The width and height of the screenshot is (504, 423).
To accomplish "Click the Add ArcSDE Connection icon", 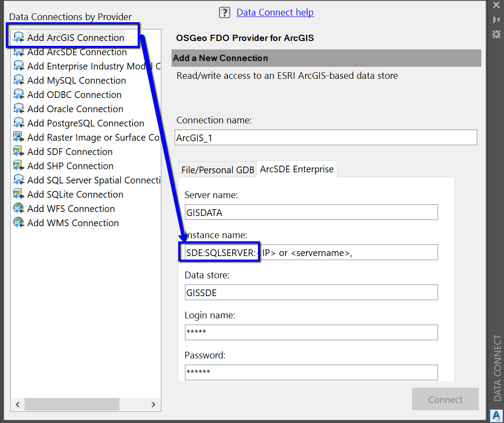I will point(19,52).
